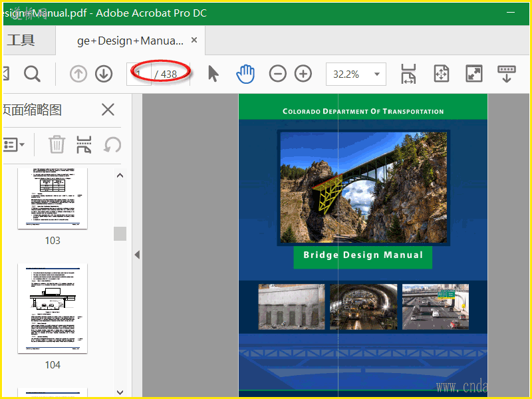Collapse the left navigation pane arrow
The width and height of the screenshot is (532, 399).
tap(137, 255)
